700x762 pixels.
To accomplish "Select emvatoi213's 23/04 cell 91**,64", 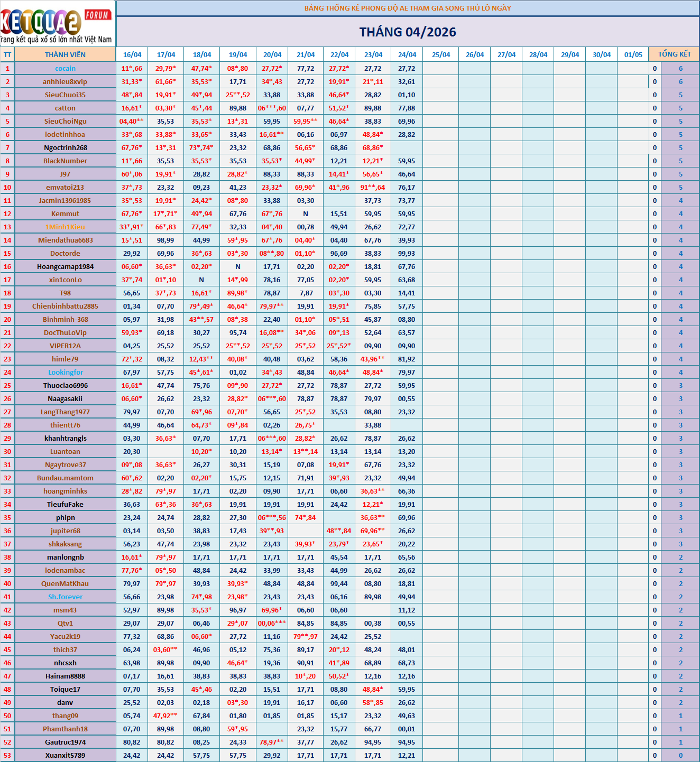I will (373, 187).
